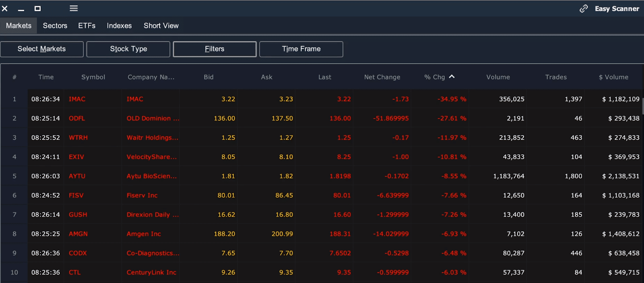644x283 pixels.
Task: Sort by the Bid column header
Action: click(208, 77)
